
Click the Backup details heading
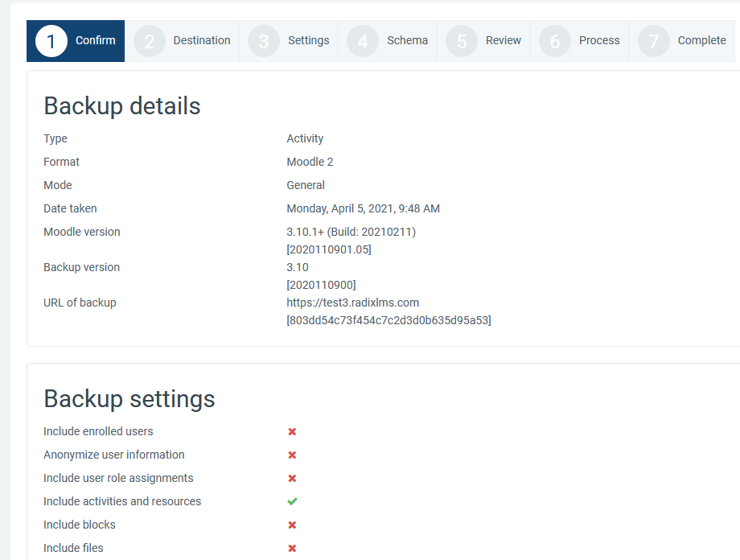click(x=122, y=106)
